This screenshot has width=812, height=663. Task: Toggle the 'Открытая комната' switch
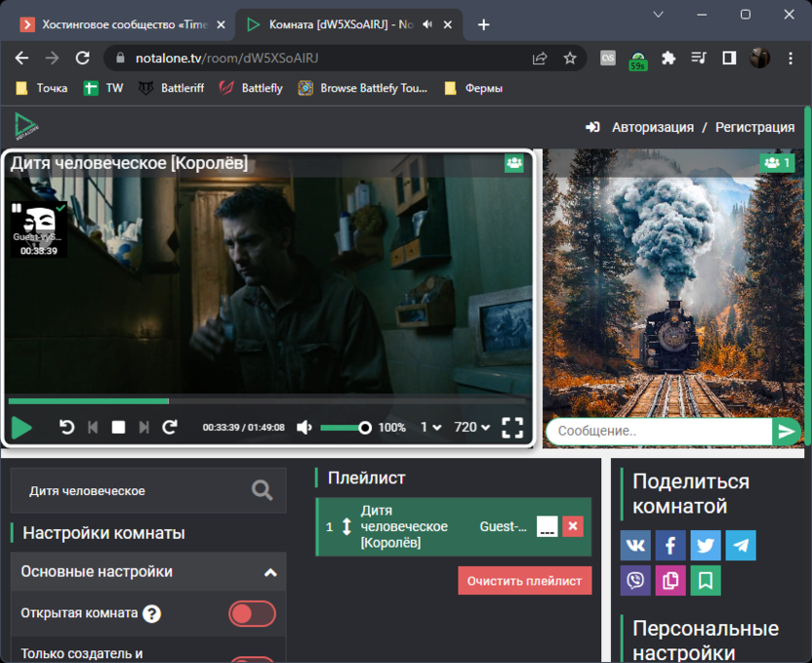click(252, 613)
